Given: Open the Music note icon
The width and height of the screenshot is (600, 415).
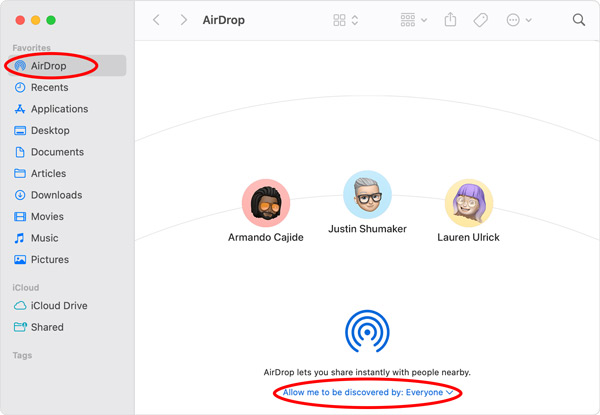Looking at the screenshot, I should (19, 238).
